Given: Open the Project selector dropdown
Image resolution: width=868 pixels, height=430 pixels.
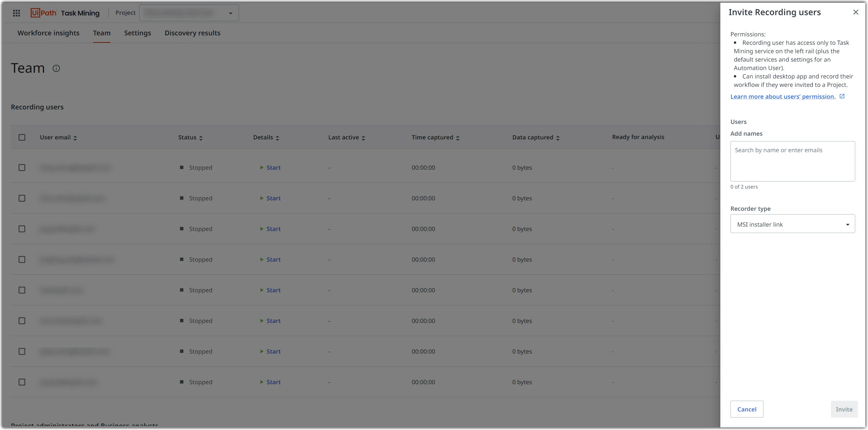Looking at the screenshot, I should 189,13.
